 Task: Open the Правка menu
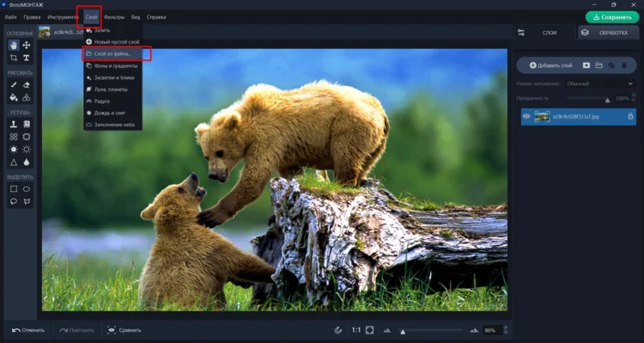click(32, 17)
